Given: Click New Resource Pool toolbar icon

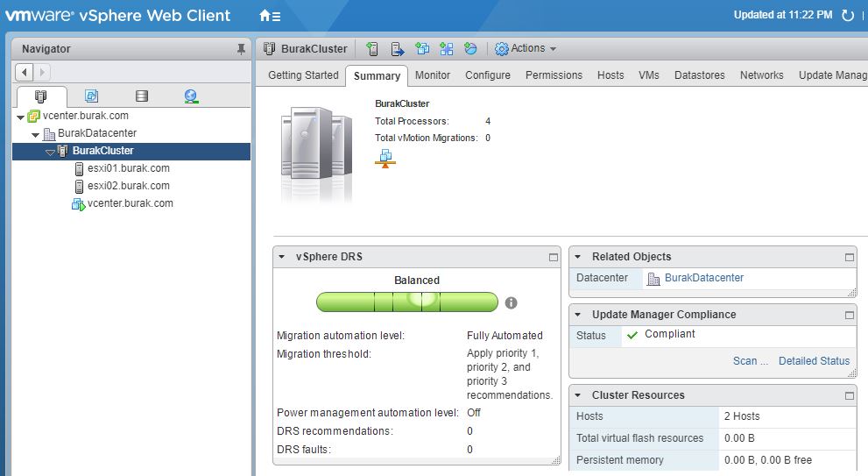Looking at the screenshot, I should click(470, 49).
